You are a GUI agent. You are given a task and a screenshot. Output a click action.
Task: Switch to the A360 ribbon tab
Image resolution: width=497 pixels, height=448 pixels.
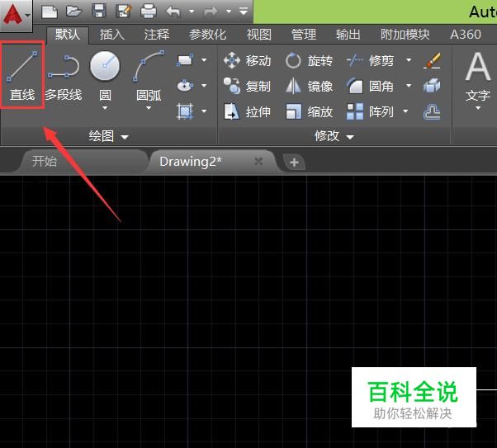(x=466, y=35)
